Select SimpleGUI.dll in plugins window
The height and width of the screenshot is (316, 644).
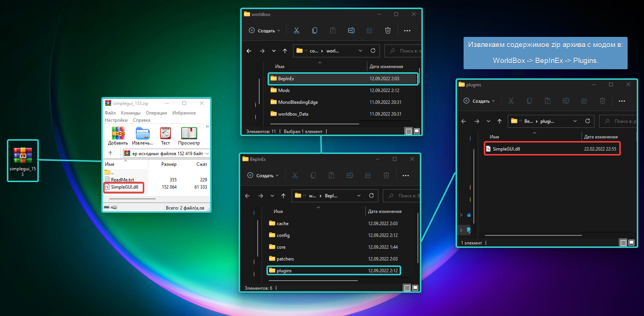552,149
